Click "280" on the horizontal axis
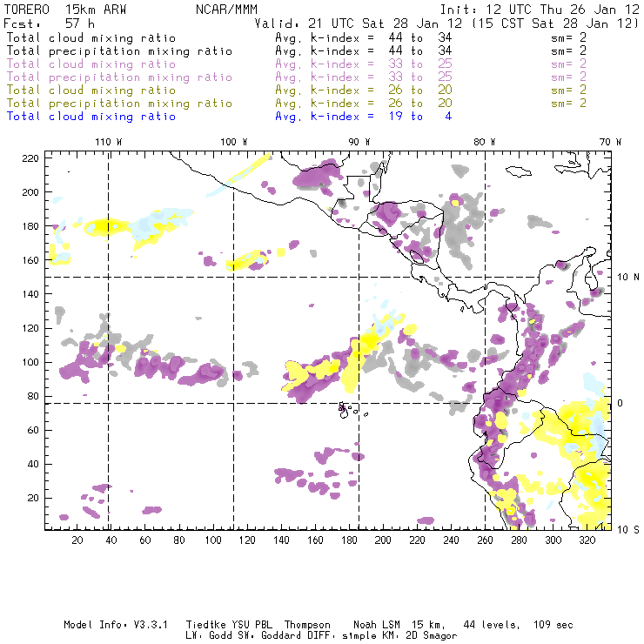The width and height of the screenshot is (644, 644). click(x=520, y=540)
